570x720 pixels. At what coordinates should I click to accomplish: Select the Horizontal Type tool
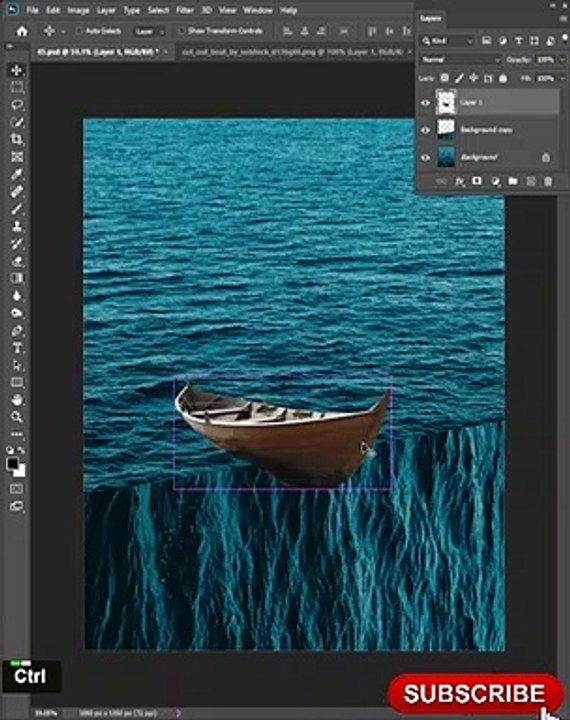point(17,348)
